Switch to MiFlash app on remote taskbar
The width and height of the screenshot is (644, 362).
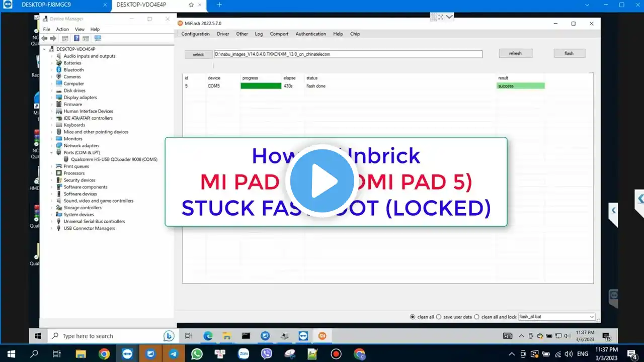click(x=322, y=336)
